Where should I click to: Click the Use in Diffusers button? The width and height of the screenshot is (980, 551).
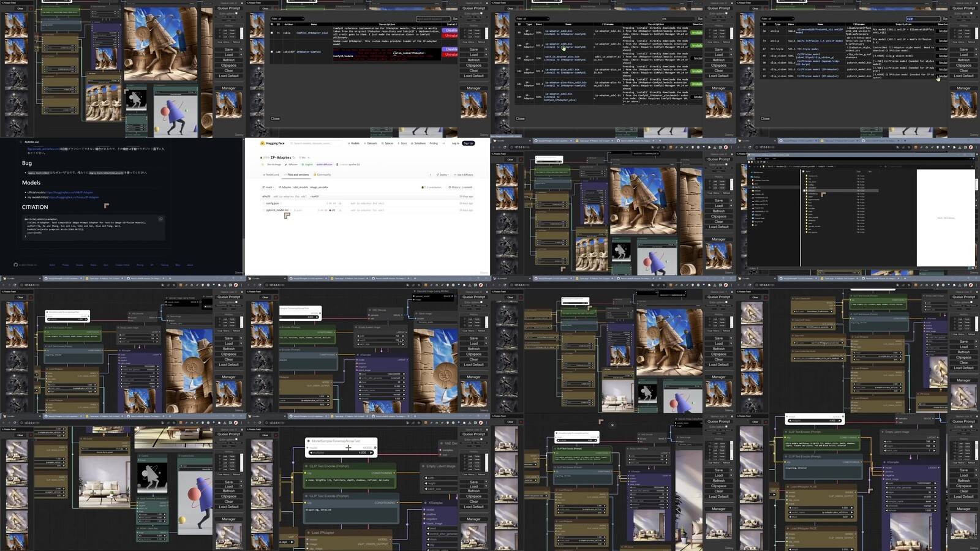pos(464,174)
